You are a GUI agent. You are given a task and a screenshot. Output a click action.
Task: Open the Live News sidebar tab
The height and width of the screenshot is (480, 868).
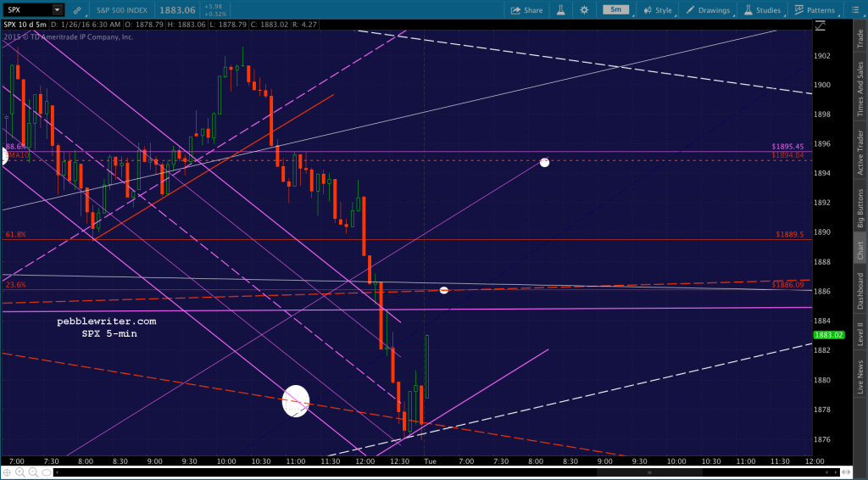pyautogui.click(x=860, y=377)
